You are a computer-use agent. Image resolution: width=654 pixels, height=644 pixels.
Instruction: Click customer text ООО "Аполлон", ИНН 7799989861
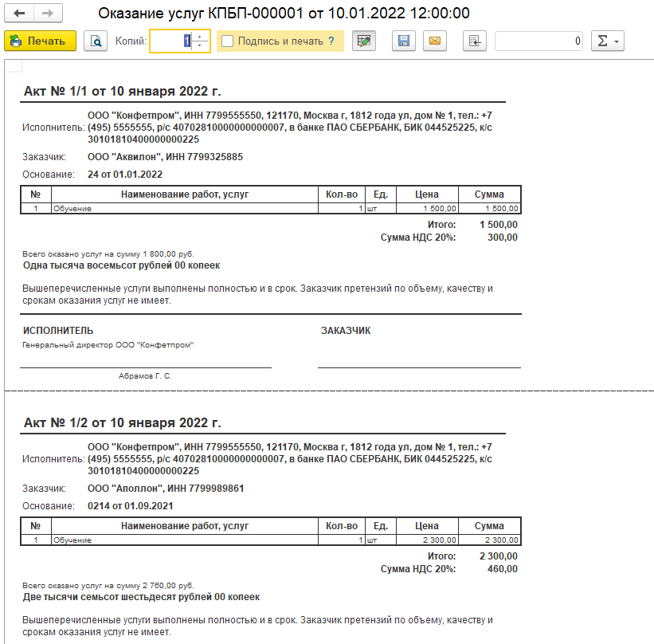coord(166,489)
